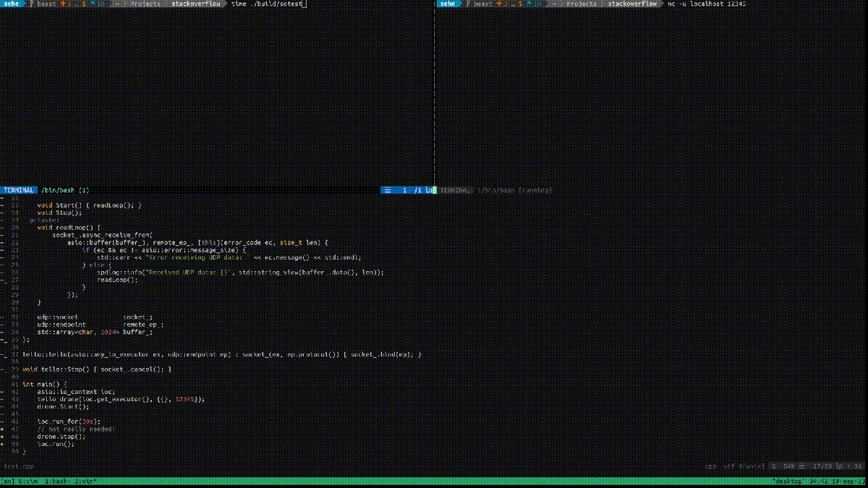Click the 'tello::tello(asio::any_io_executor ex' constructor line
868x488 pixels.
pyautogui.click(x=222, y=354)
